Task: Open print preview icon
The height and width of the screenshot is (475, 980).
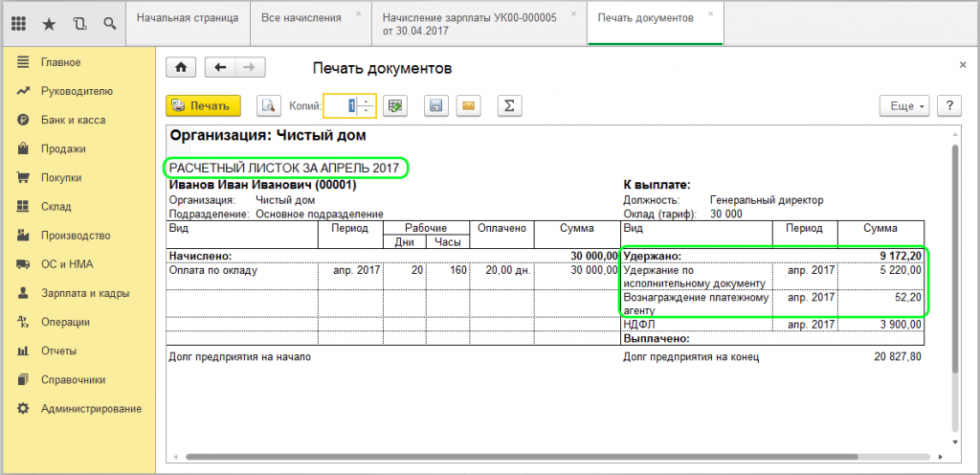Action: point(269,105)
